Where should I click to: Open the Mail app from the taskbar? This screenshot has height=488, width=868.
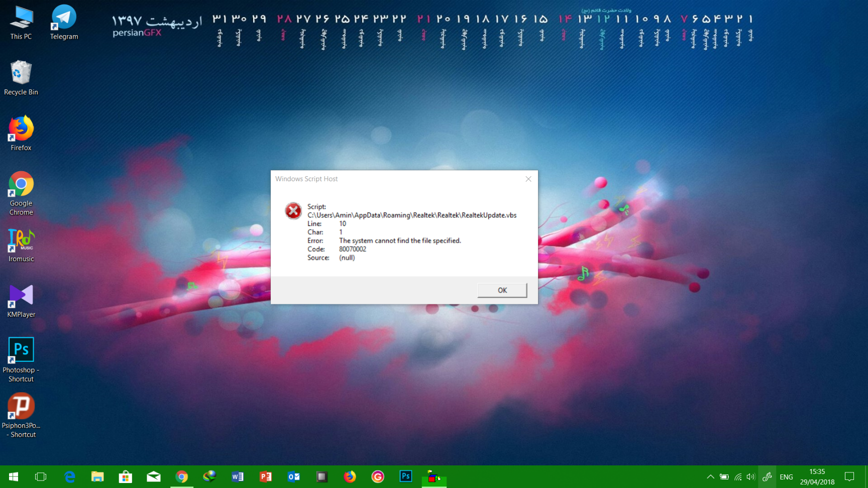click(153, 476)
